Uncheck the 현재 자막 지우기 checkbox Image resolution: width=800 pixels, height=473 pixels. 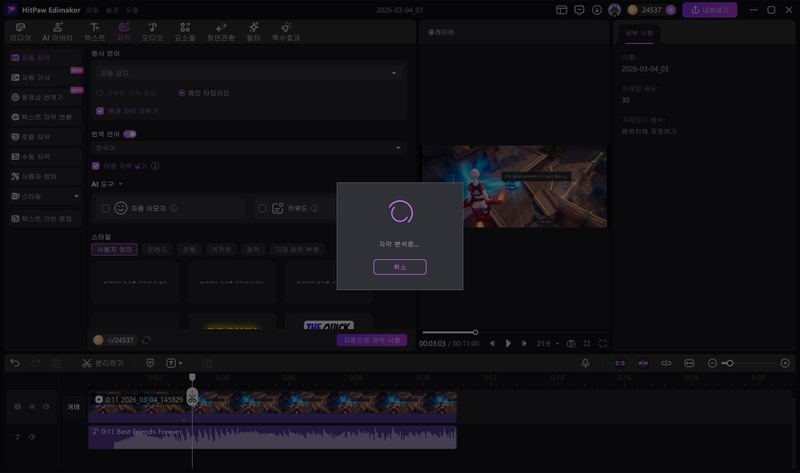[99, 111]
